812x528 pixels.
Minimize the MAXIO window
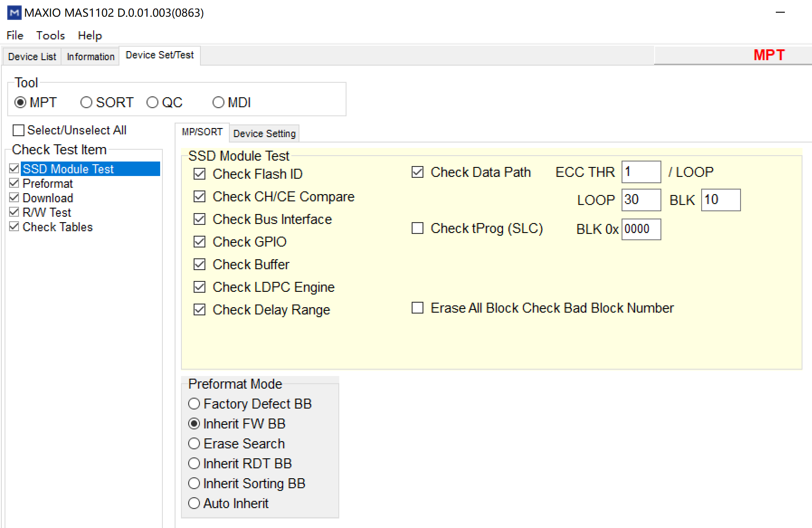pos(780,12)
